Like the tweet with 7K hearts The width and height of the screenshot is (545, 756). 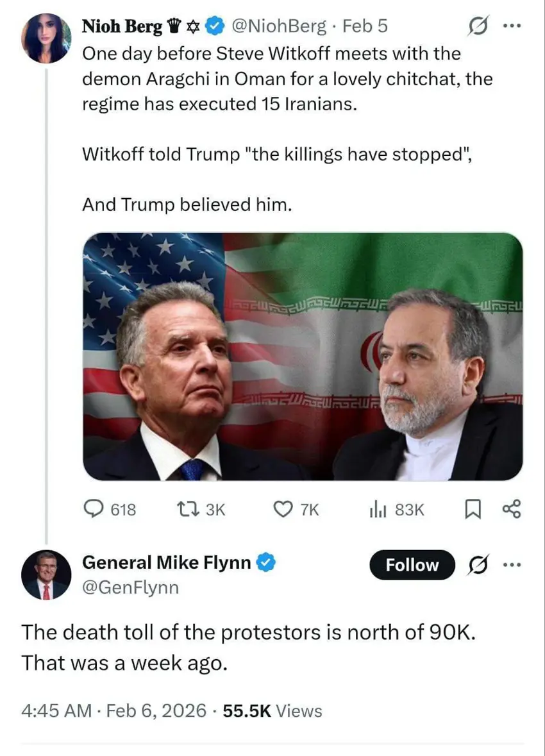[x=283, y=509]
